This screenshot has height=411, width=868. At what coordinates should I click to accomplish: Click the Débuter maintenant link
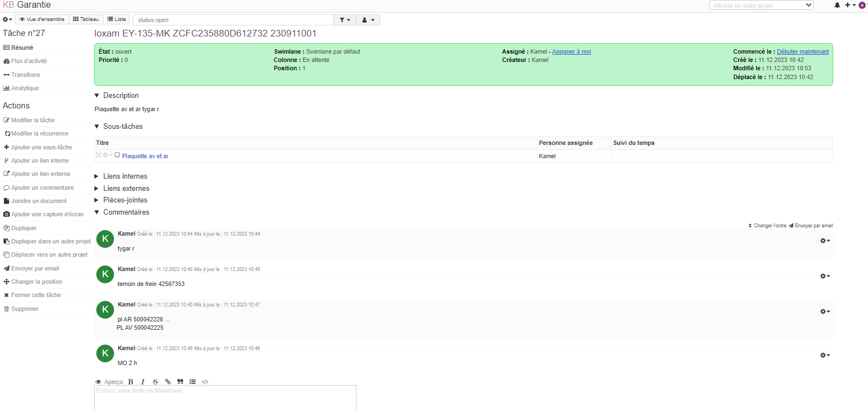(x=803, y=51)
